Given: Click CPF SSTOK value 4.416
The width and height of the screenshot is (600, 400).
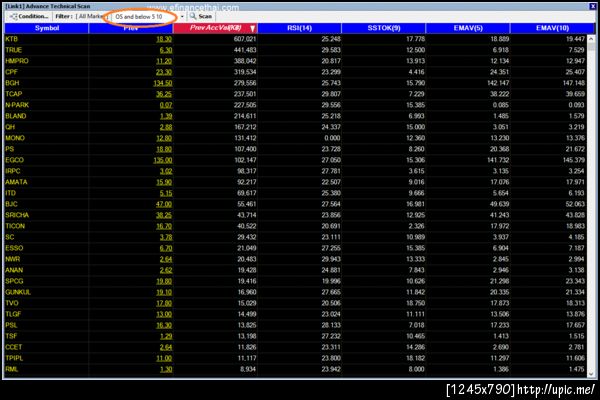Looking at the screenshot, I should tap(416, 72).
